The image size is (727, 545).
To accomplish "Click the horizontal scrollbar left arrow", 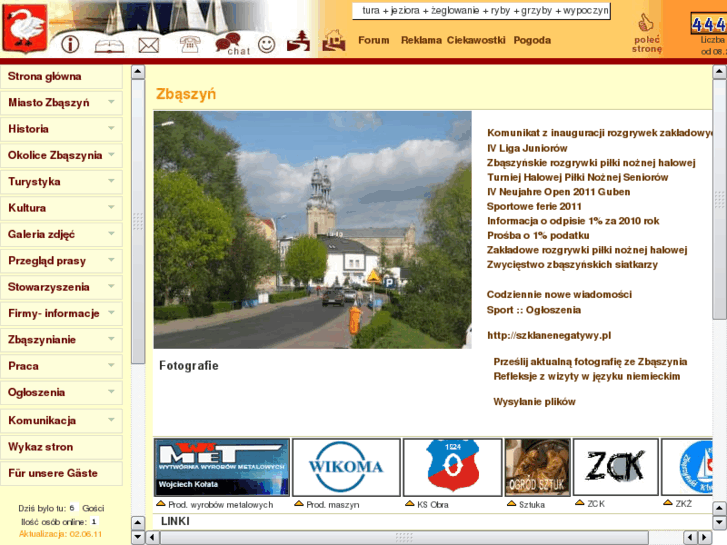I will (x=152, y=538).
